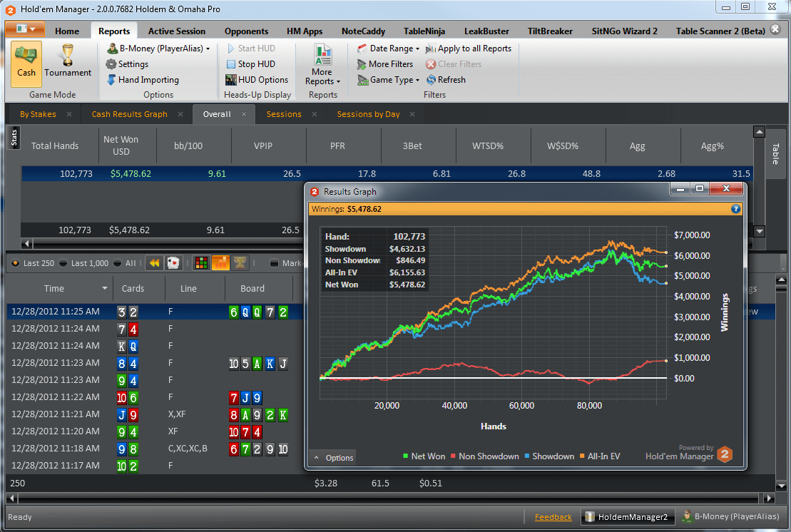Refresh the report filters

[x=446, y=80]
